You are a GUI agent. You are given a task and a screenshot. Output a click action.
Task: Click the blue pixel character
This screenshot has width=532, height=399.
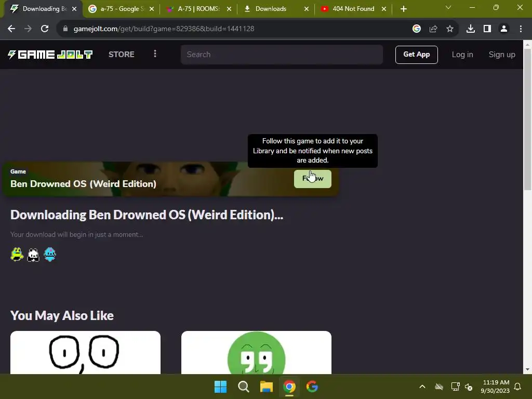(50, 255)
